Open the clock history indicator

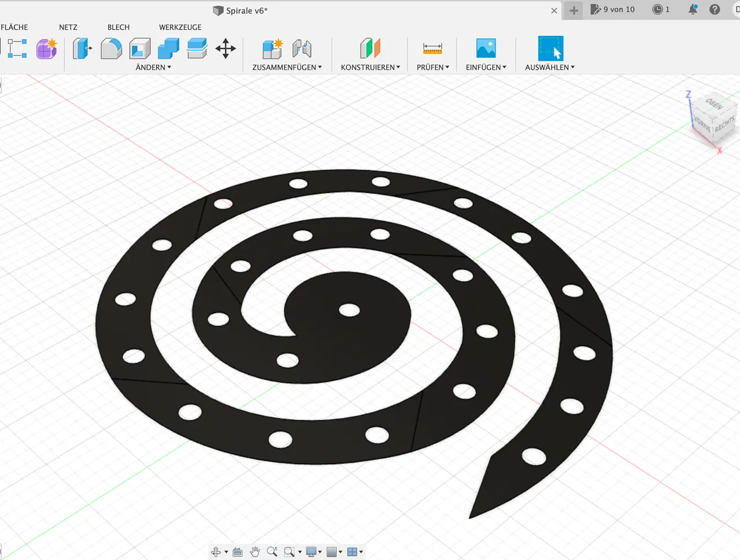[661, 9]
